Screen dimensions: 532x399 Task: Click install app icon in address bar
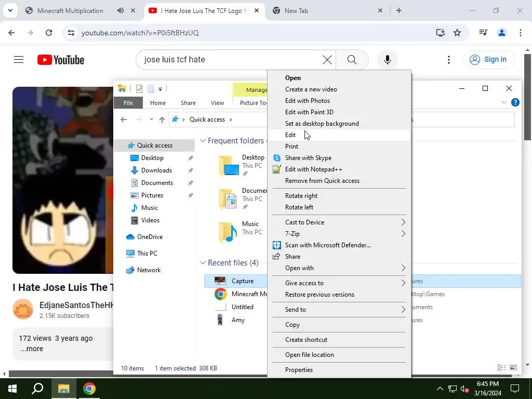point(441,33)
